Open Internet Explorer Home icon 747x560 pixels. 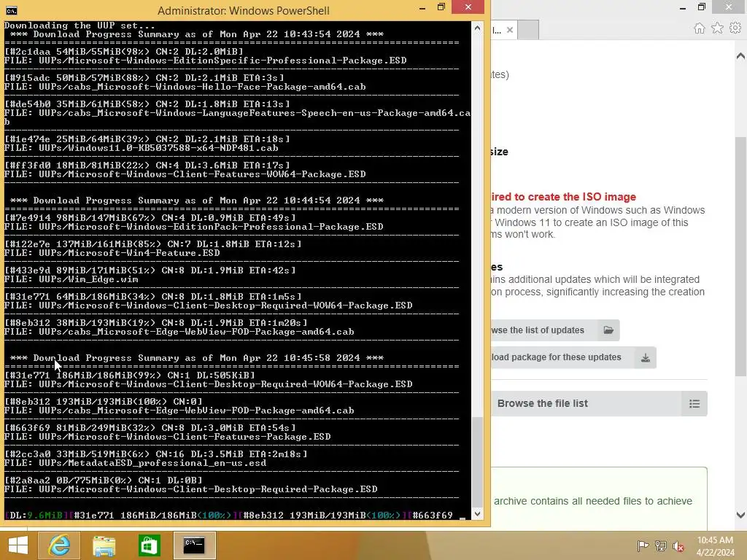[700, 28]
